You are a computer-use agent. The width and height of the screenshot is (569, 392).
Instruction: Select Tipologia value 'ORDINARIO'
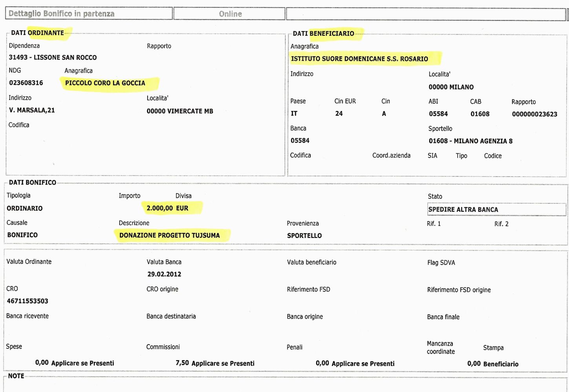[x=25, y=209]
